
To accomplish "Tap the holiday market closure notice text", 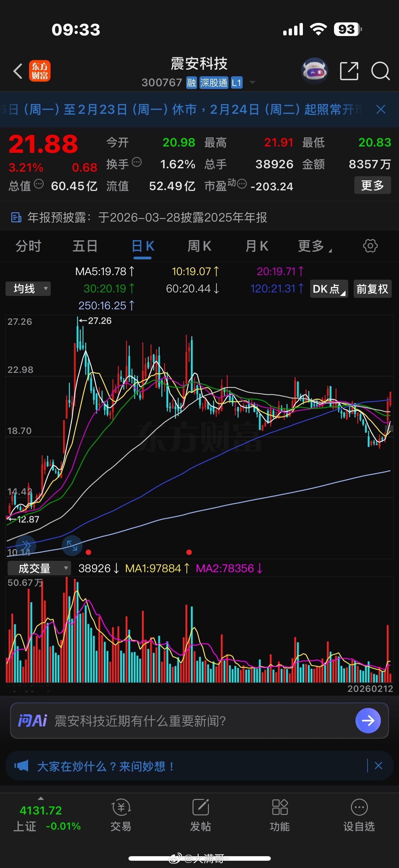I will 182,109.
